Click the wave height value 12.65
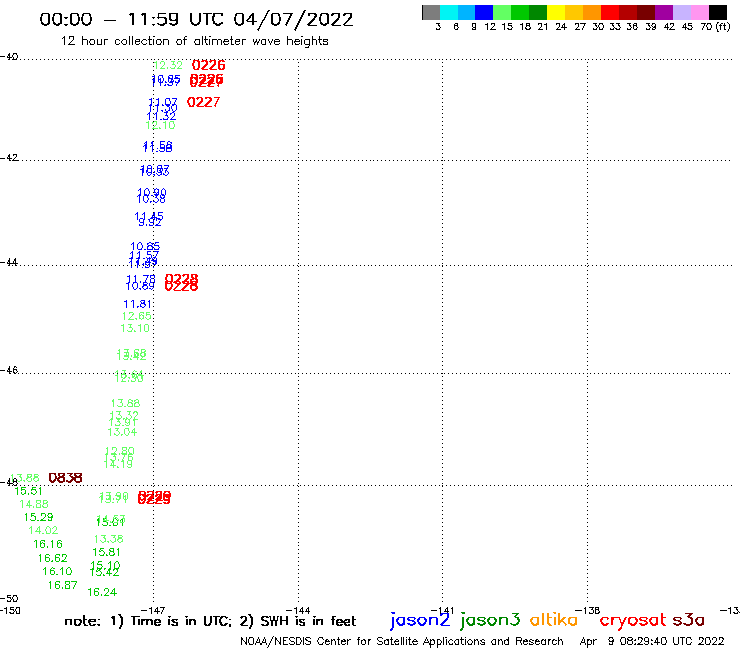The image size is (740, 650). (x=136, y=316)
